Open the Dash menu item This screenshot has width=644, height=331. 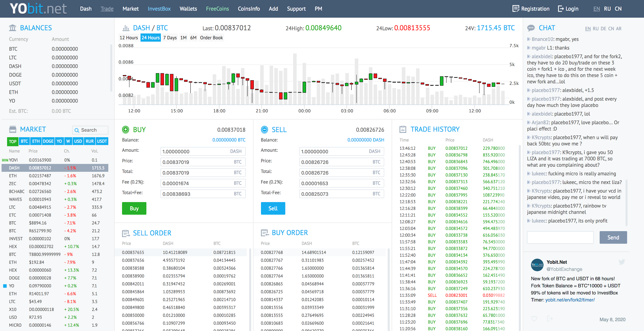[86, 9]
